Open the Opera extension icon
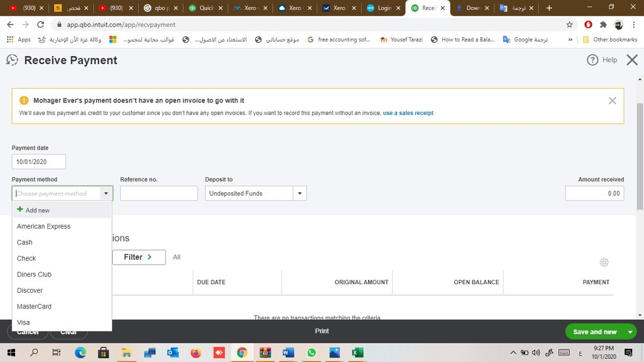The height and width of the screenshot is (362, 644). pos(588,25)
